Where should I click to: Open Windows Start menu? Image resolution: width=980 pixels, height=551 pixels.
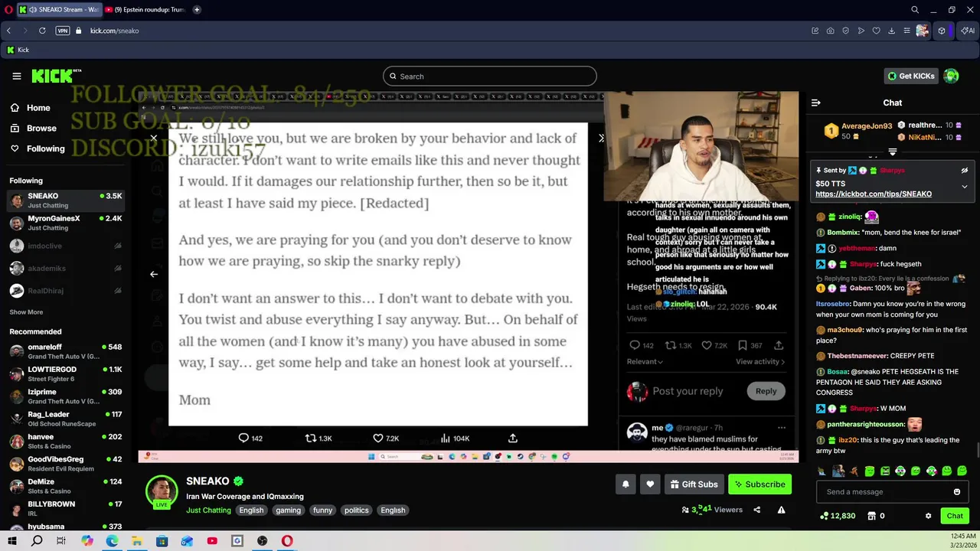(x=12, y=541)
